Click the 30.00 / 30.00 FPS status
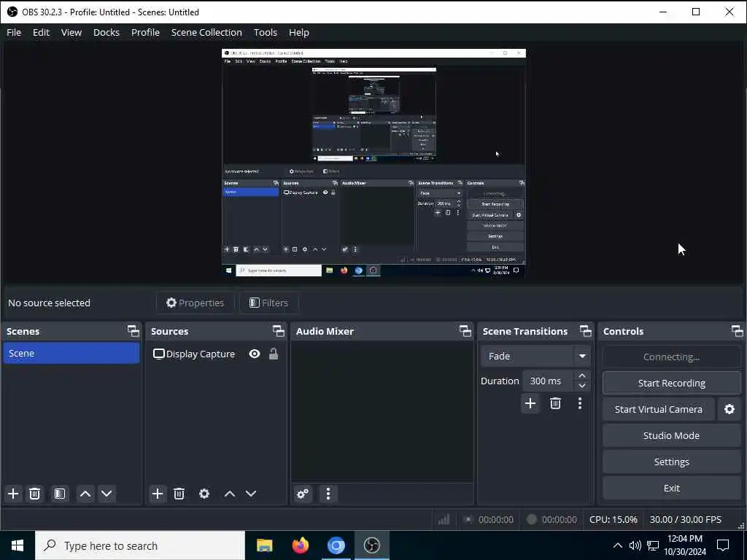The width and height of the screenshot is (747, 560). coord(686,519)
